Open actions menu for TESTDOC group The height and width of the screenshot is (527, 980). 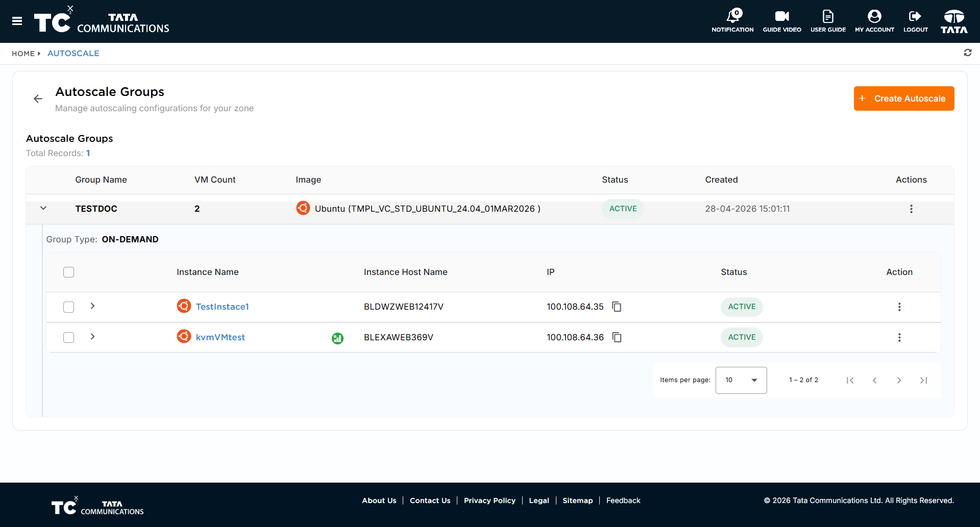pos(911,209)
